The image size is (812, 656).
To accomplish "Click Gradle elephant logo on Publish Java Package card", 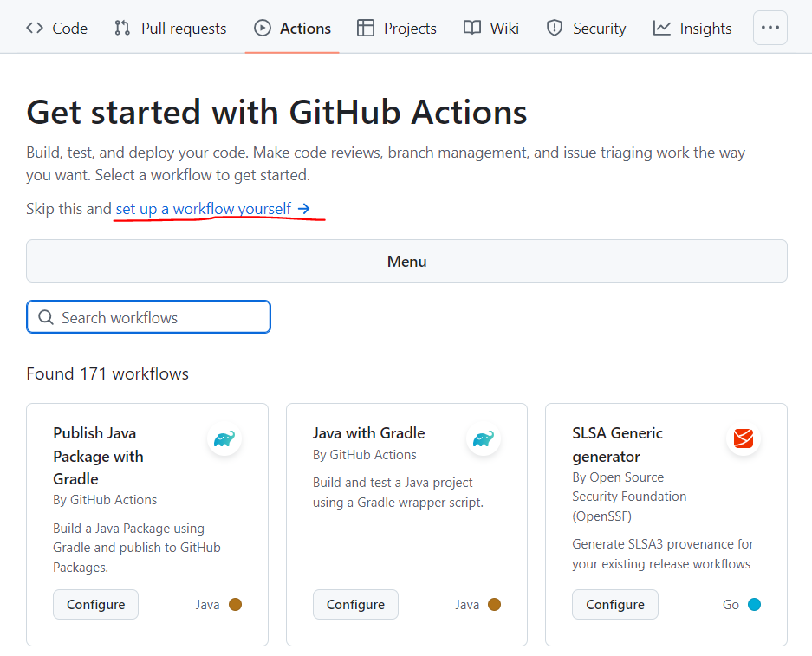I will (x=224, y=438).
